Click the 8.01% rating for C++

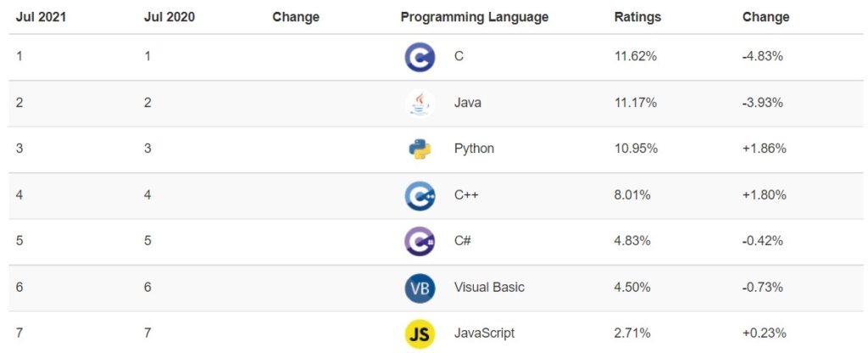tap(632, 195)
